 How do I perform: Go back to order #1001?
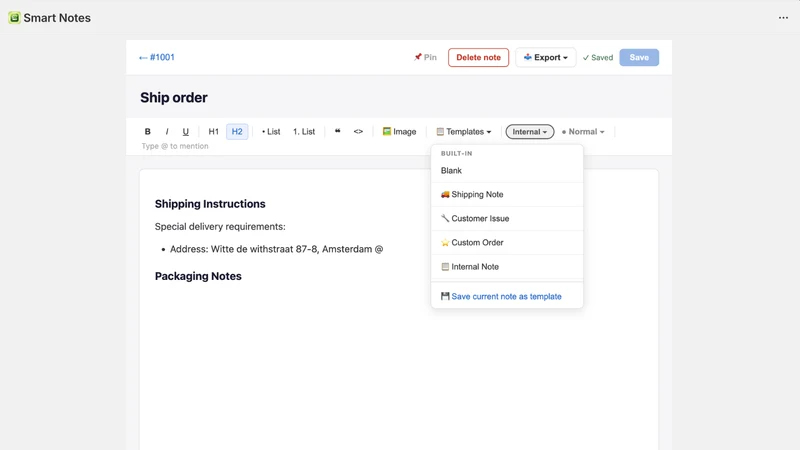click(x=157, y=57)
